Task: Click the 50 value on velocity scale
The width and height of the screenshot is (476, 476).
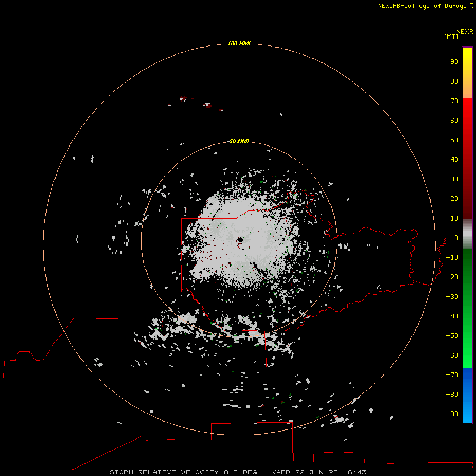Action: [454, 140]
